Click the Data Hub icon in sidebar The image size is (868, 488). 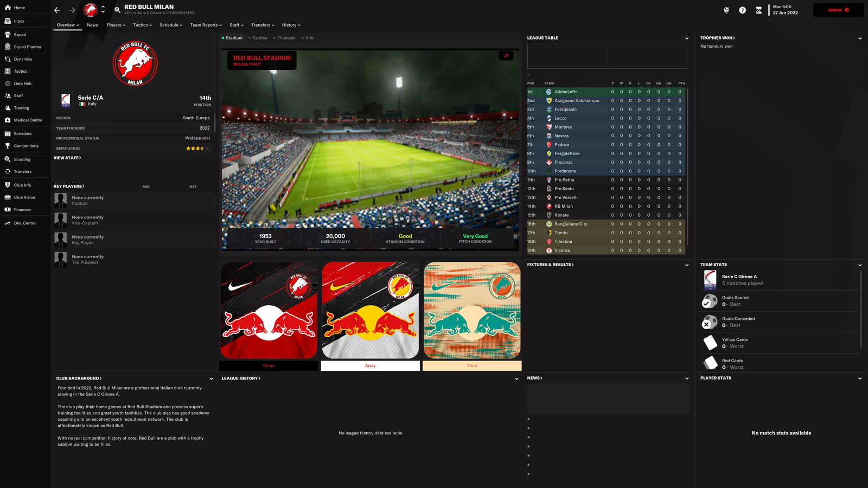8,84
